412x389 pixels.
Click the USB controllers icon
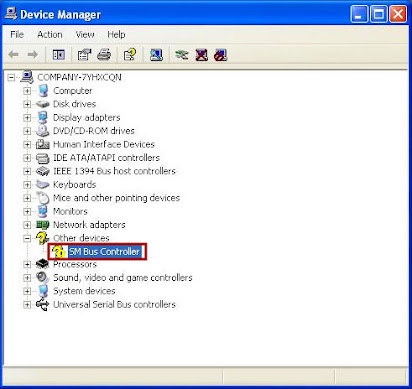tap(43, 304)
